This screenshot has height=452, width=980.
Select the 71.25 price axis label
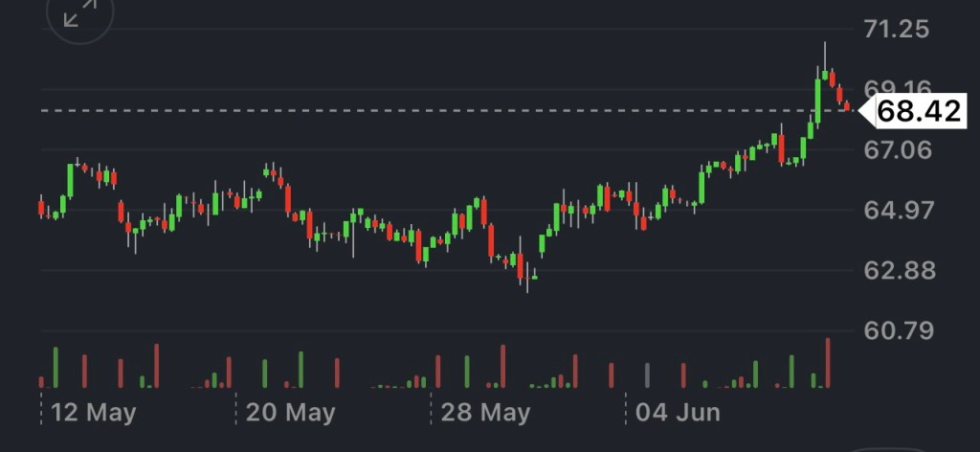coord(896,29)
